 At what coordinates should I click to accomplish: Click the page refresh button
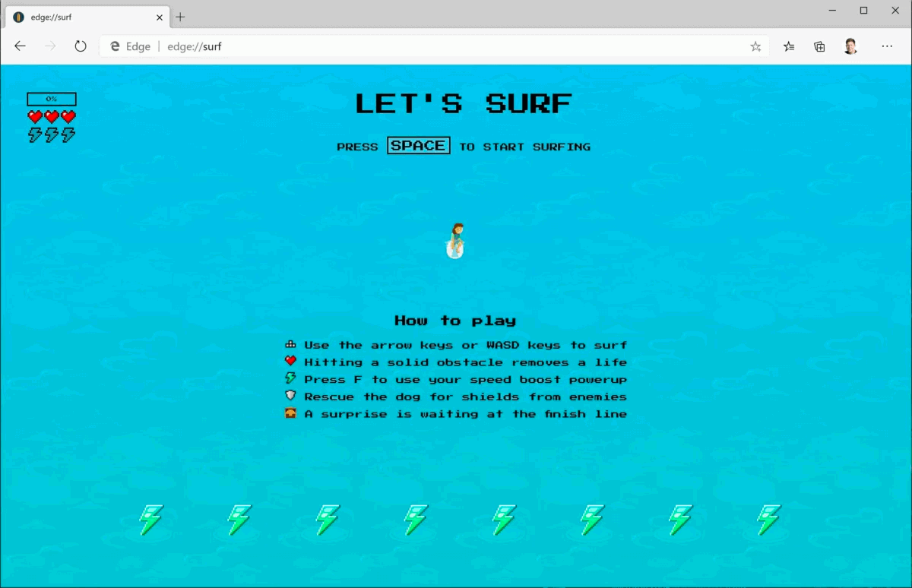coord(81,46)
